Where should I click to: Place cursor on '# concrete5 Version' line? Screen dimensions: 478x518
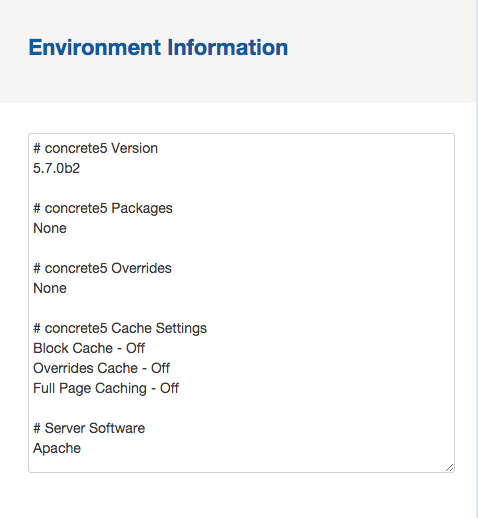(x=95, y=148)
